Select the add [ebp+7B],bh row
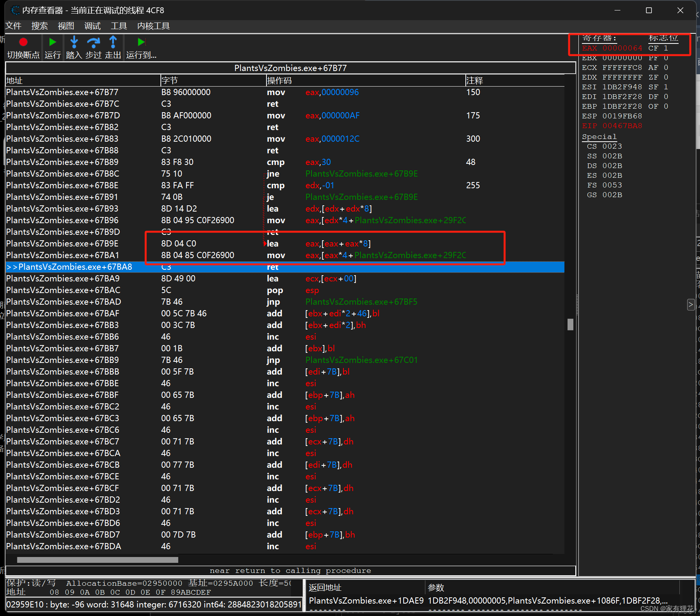 (285, 534)
